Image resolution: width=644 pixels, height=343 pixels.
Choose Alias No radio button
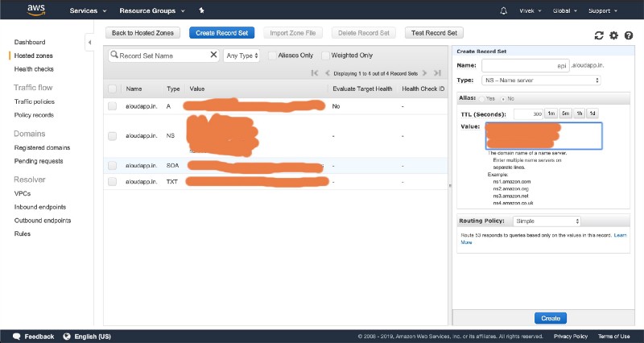[503, 99]
